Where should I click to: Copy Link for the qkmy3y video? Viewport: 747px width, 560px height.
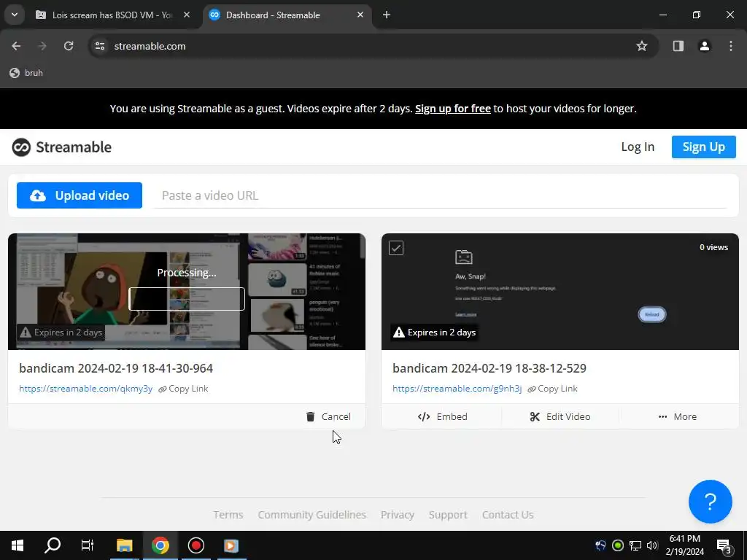(183, 389)
